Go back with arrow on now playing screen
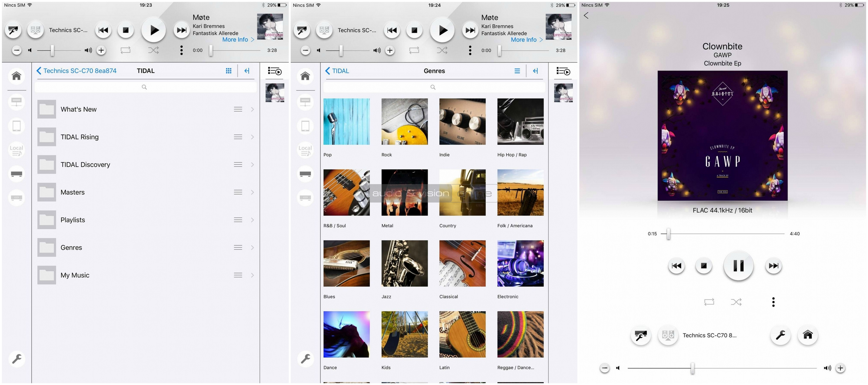Image resolution: width=868 pixels, height=385 pixels. 586,15
